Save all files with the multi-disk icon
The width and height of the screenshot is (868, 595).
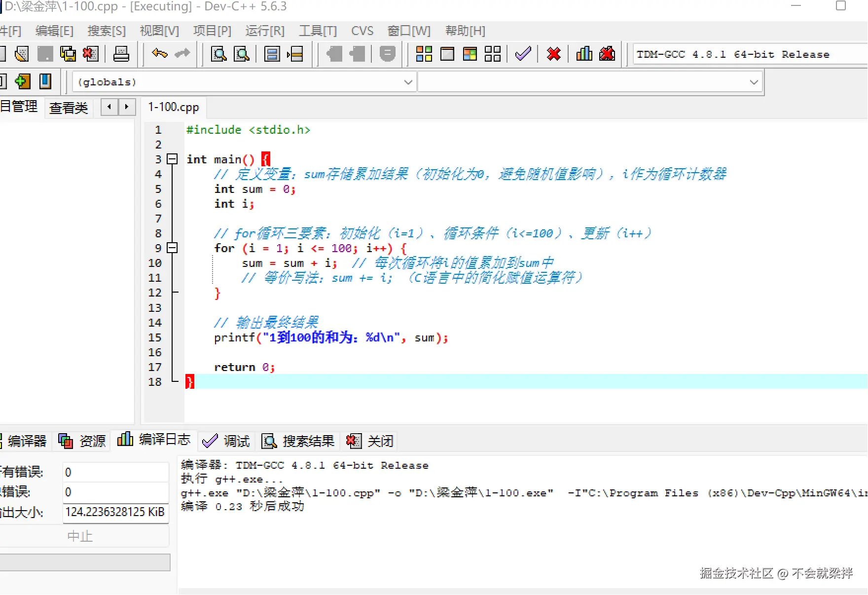tap(68, 54)
